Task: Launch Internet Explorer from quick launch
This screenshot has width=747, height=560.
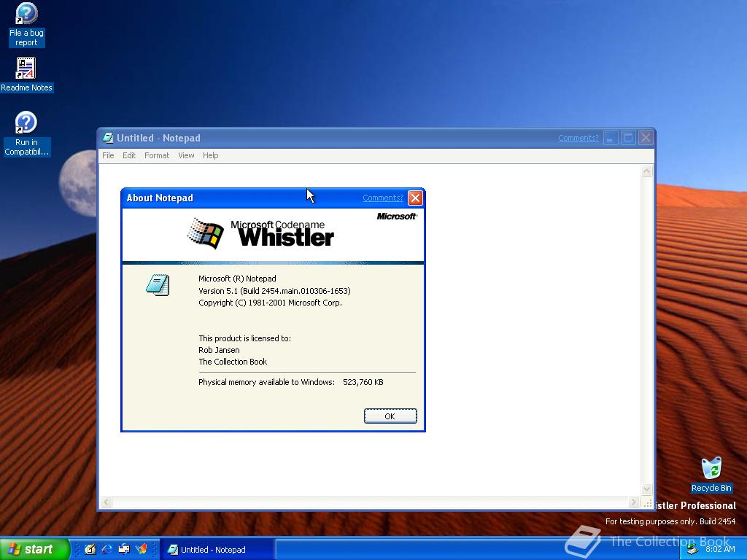Action: click(x=107, y=549)
